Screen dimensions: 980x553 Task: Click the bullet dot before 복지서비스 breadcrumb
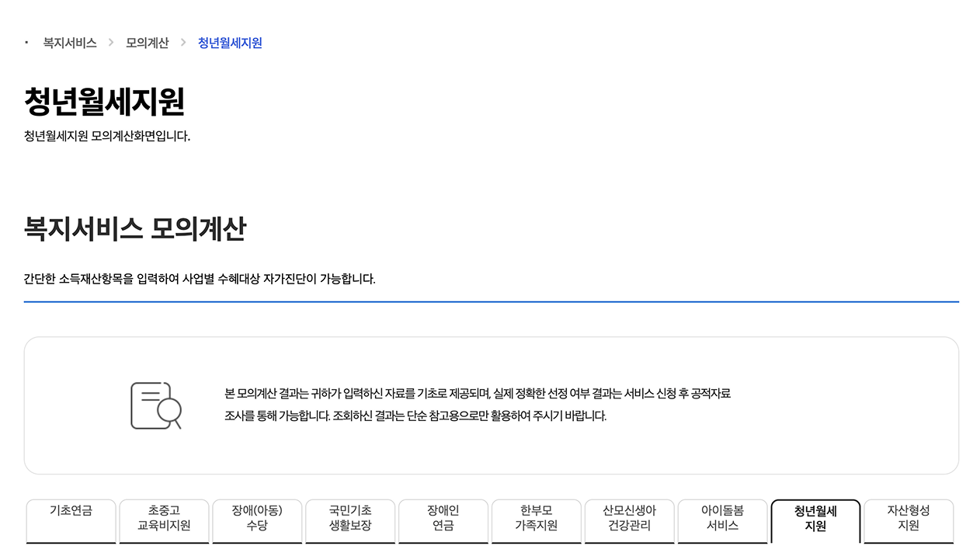[x=26, y=43]
